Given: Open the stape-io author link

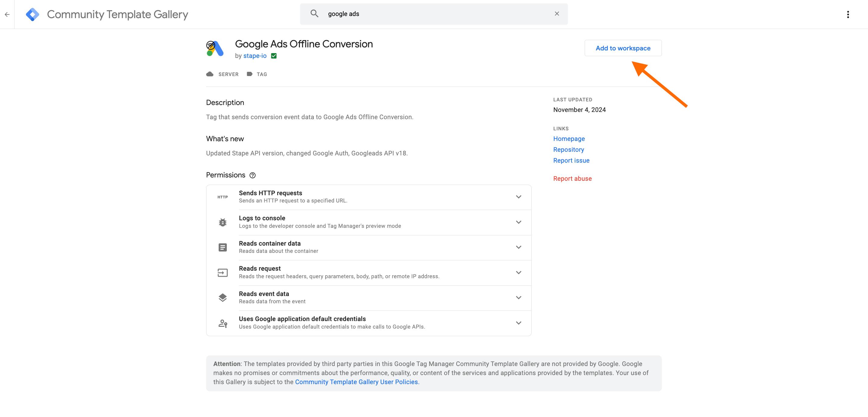Looking at the screenshot, I should [x=255, y=56].
